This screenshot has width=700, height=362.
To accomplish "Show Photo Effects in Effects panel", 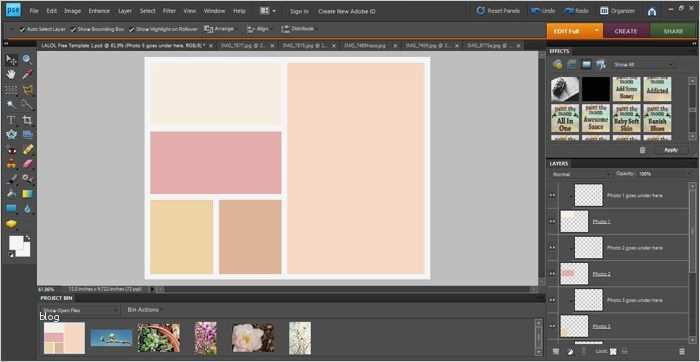I will click(587, 65).
